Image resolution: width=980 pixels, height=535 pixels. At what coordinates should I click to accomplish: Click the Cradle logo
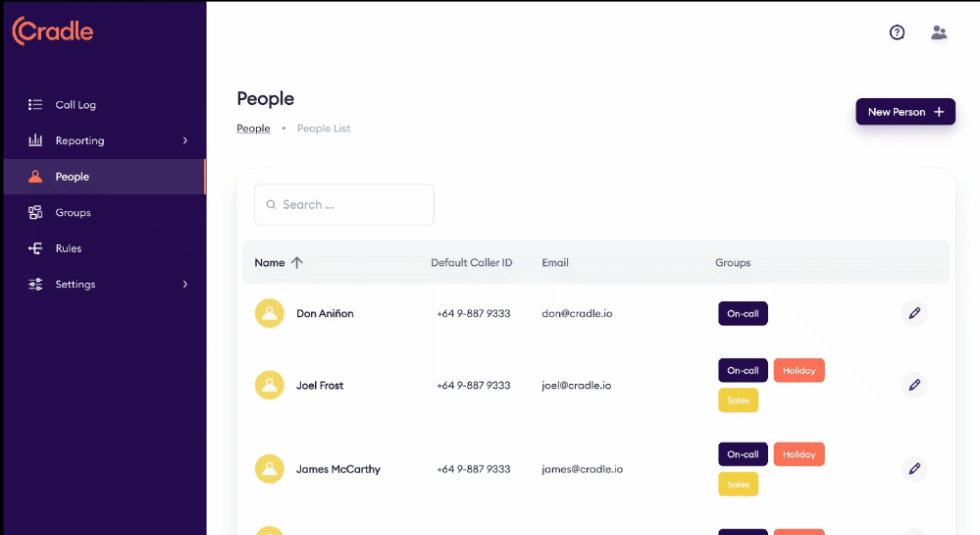tap(53, 31)
